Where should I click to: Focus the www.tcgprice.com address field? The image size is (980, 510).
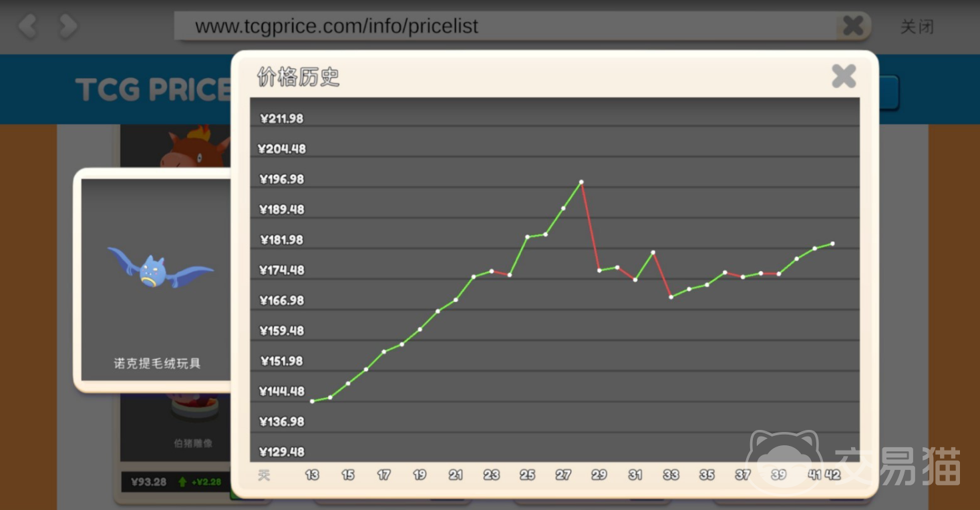[x=504, y=26]
